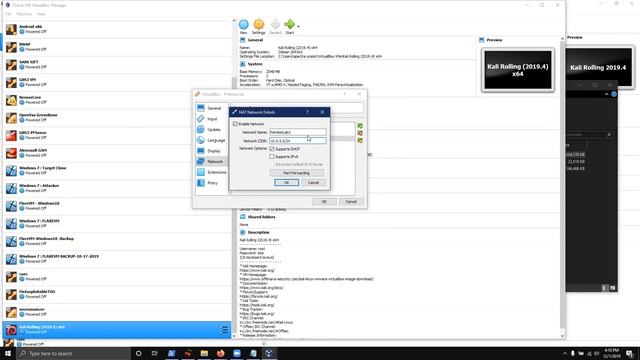The height and width of the screenshot is (360, 640).
Task: Click the Android x86 VM icon
Action: (x=11, y=29)
